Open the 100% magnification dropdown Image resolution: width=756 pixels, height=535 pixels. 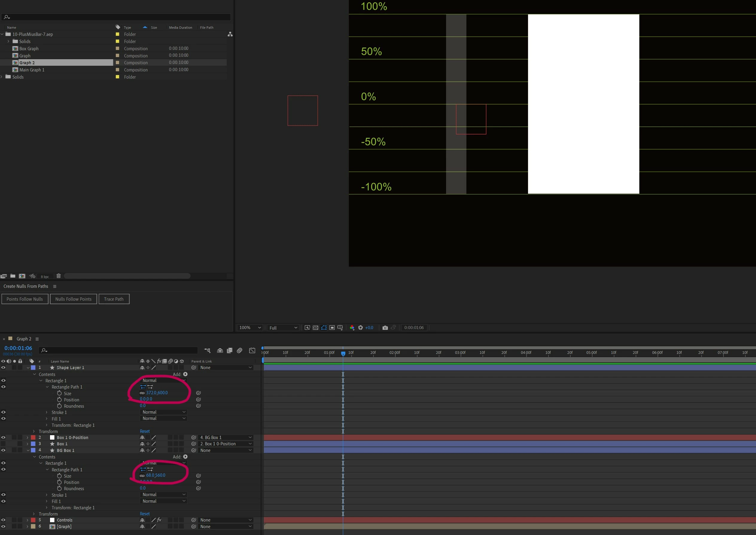(x=250, y=328)
